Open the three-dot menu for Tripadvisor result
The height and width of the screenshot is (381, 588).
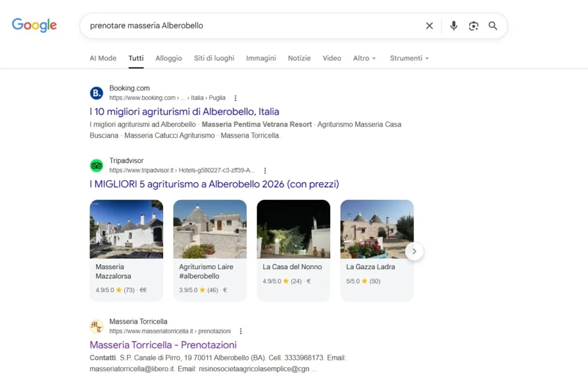(x=265, y=170)
